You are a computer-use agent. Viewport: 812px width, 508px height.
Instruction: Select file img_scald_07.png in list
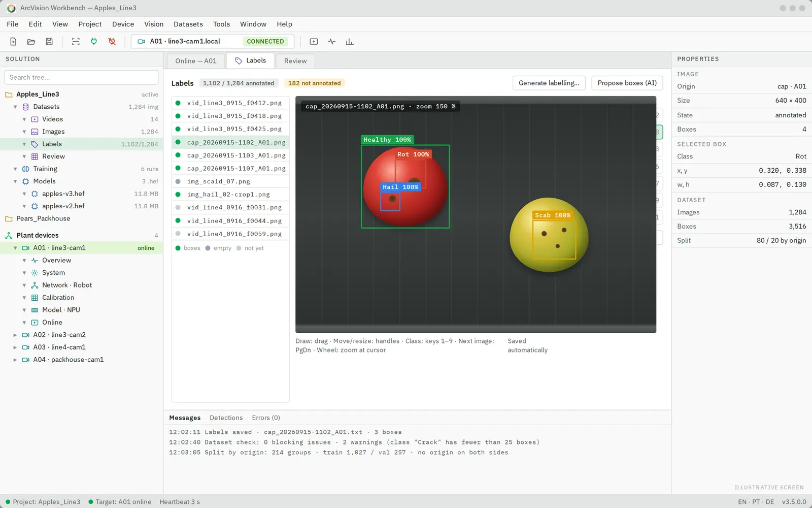coord(231,181)
